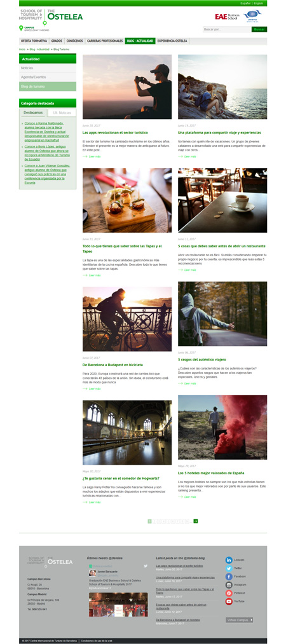Image resolution: width=286 pixels, height=644 pixels.
Task: Click inside the Buscar por search field
Action: [227, 30]
